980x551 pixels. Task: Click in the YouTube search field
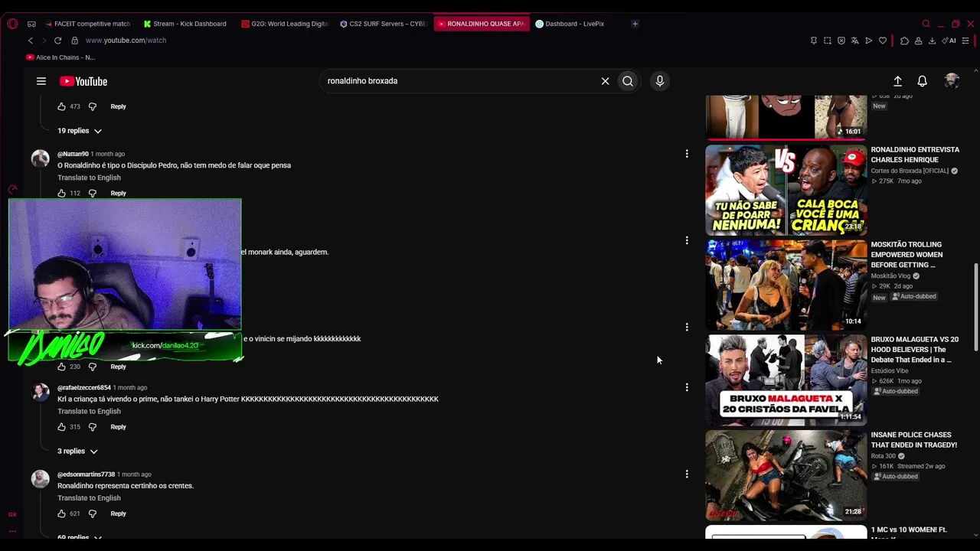tap(459, 81)
